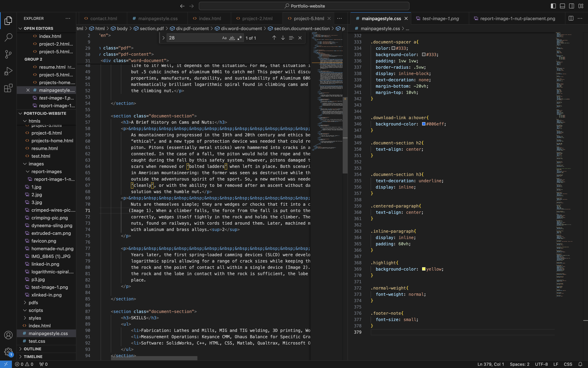Open the Explorer view in activity bar
Viewport: 588px width, 368px height.
tap(8, 21)
